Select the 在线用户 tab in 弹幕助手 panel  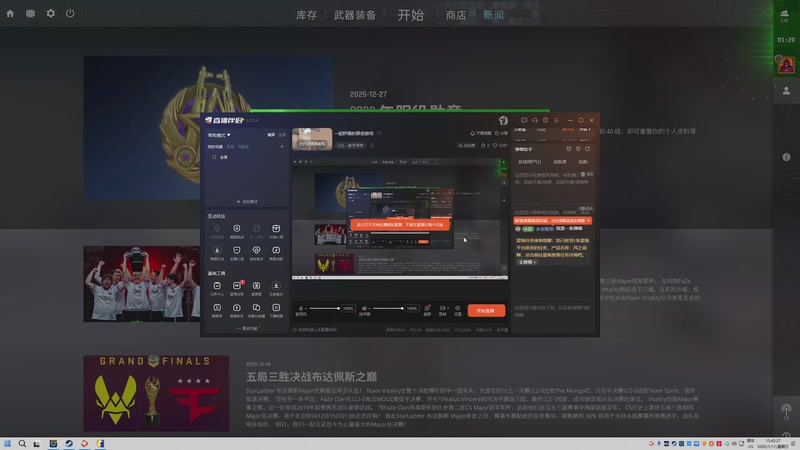[x=529, y=162]
